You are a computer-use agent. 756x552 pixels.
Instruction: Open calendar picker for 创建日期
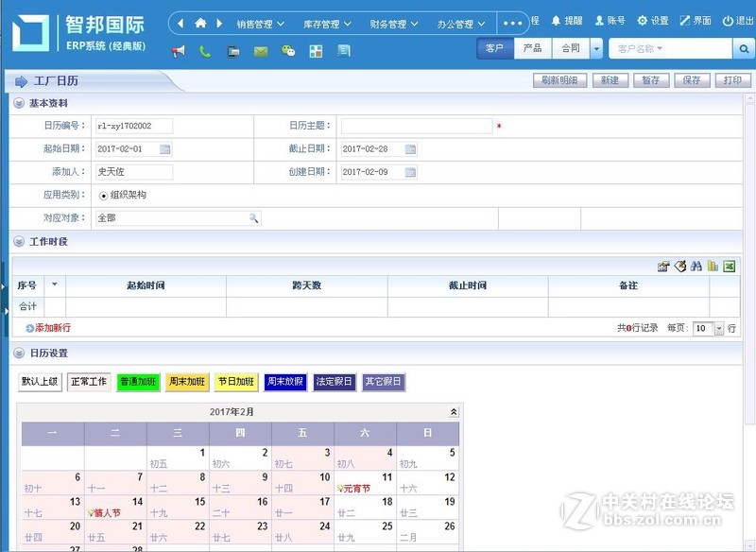point(410,172)
